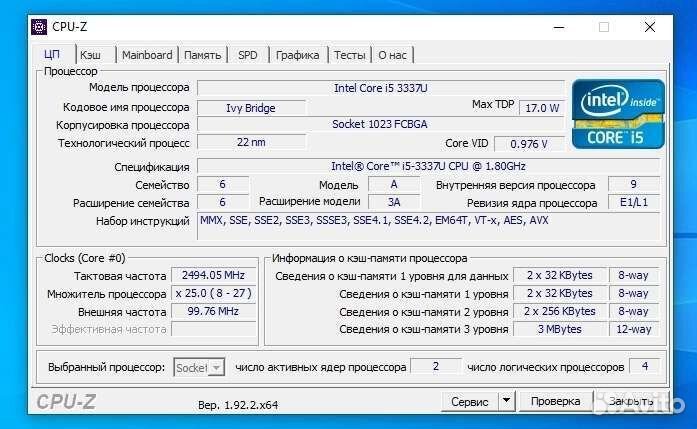Image resolution: width=697 pixels, height=429 pixels.
Task: Click the Intel Core i5 3337U model field
Action: [x=381, y=88]
